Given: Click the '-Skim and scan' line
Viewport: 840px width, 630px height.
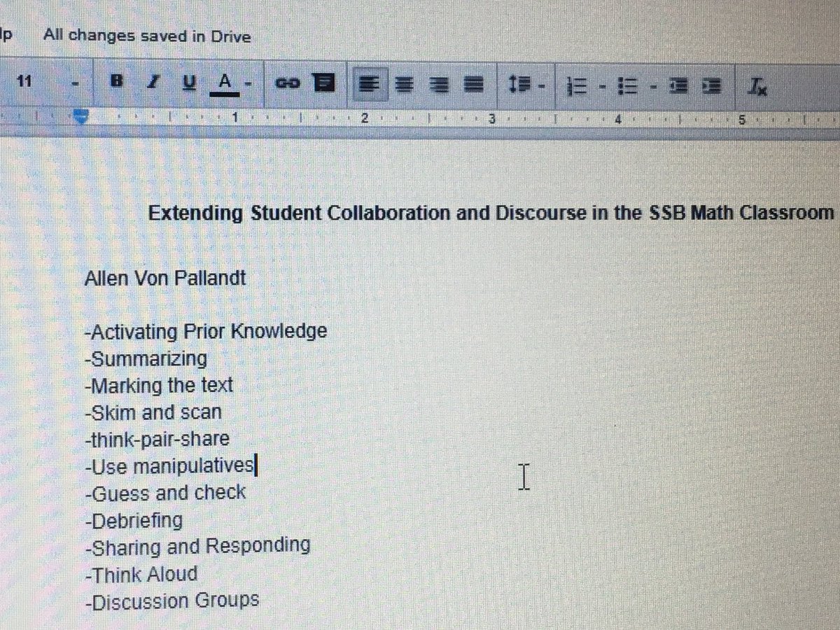Looking at the screenshot, I should (x=153, y=412).
